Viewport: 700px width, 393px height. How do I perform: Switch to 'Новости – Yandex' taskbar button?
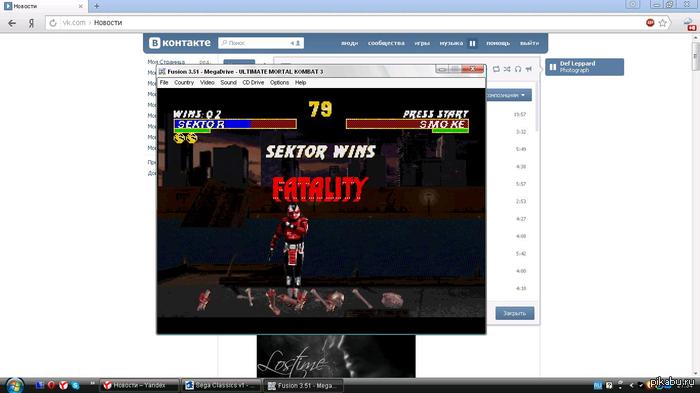coord(140,385)
